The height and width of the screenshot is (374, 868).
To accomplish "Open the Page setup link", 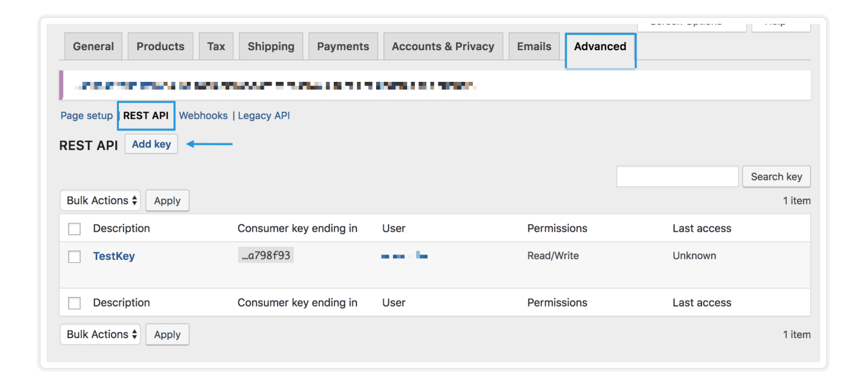I will pos(87,115).
